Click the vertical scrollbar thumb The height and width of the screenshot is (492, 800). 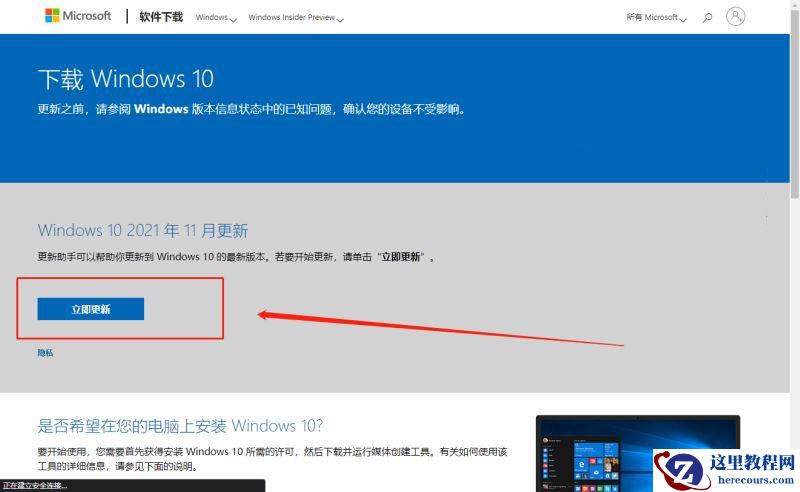pos(794,105)
